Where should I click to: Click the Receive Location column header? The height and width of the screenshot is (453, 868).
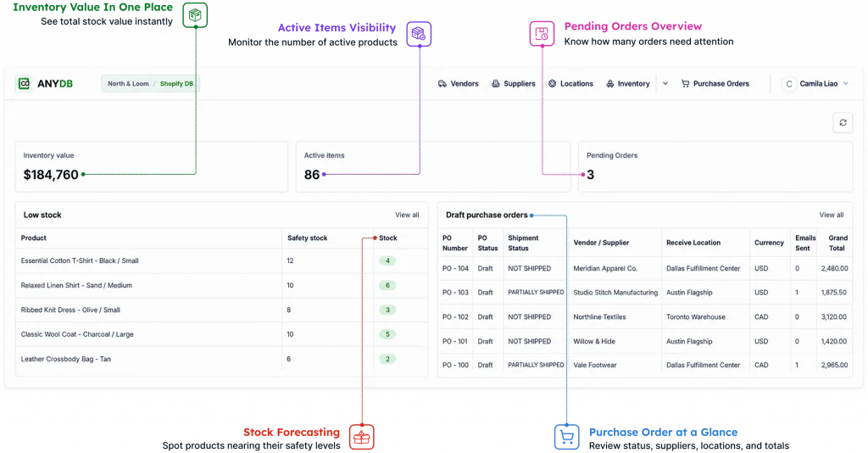pyautogui.click(x=693, y=243)
